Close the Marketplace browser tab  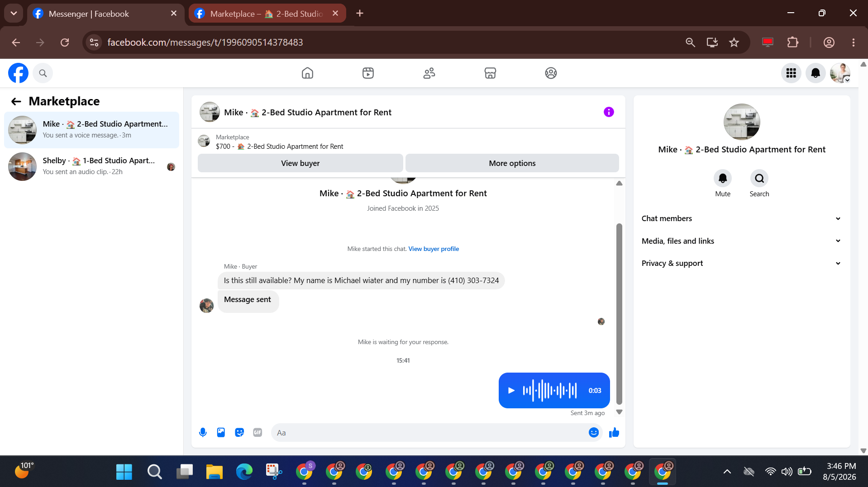335,14
